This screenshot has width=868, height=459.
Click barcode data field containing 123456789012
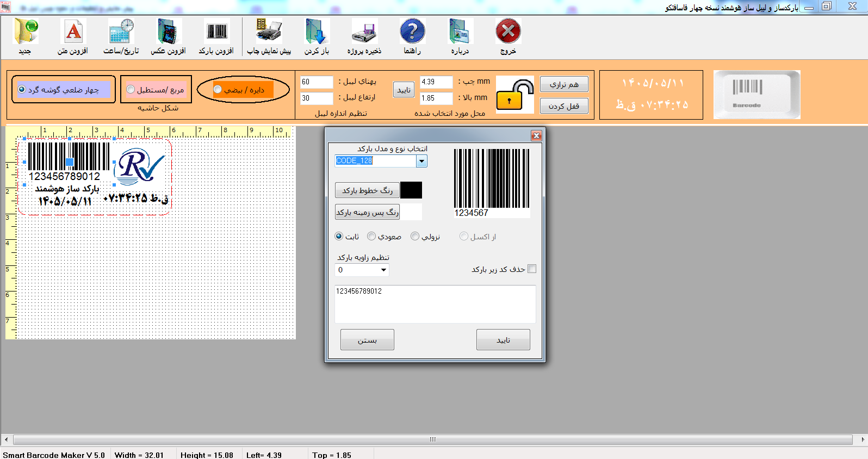tap(435, 304)
